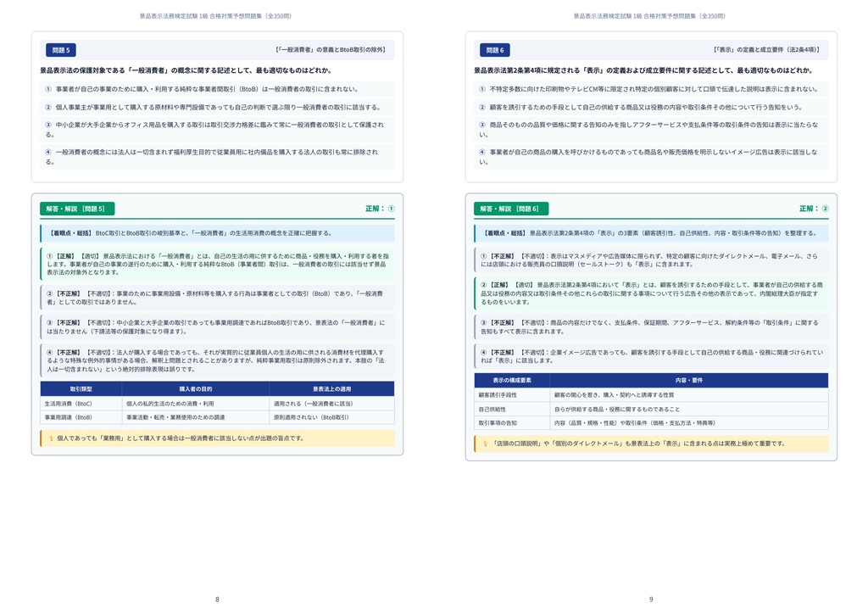868x614 pixels.
Task: Click 問題5 explanation ①【正解】 green box
Action: (217, 264)
